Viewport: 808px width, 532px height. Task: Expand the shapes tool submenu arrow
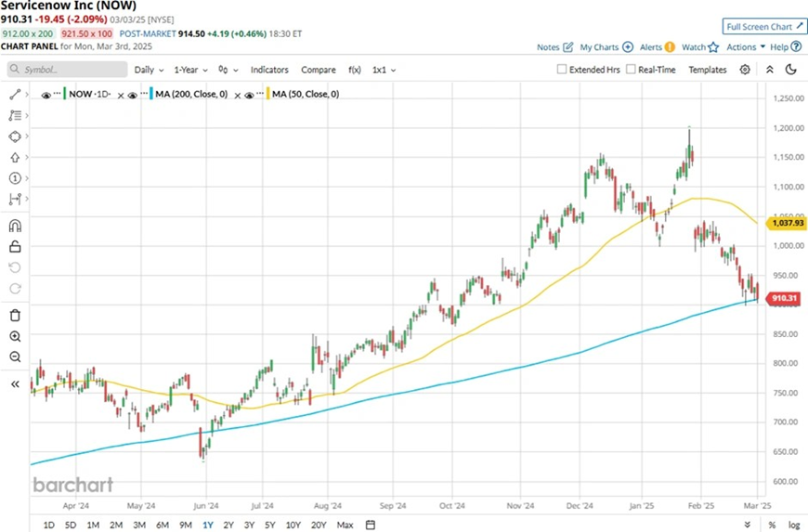pos(27,136)
